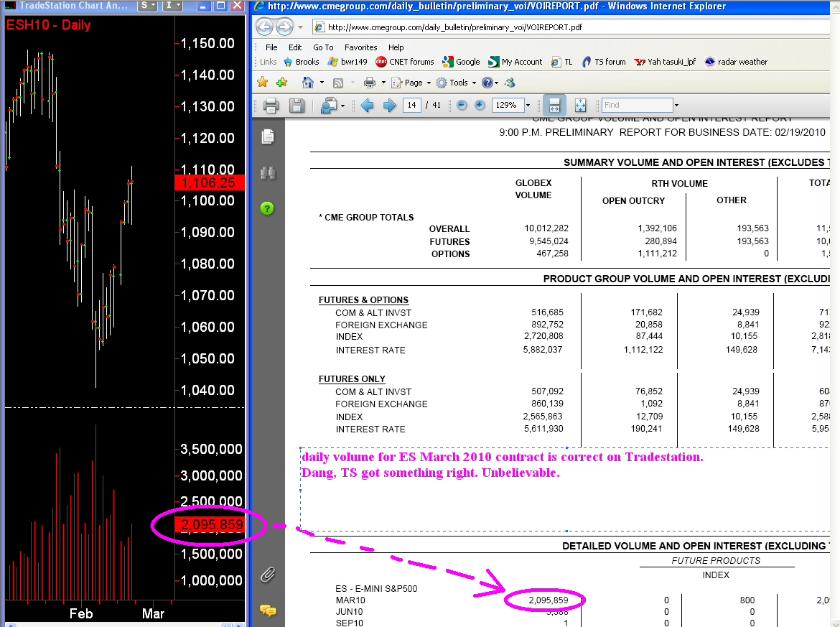Open the Edit menu
The width and height of the screenshot is (840, 627).
(295, 47)
